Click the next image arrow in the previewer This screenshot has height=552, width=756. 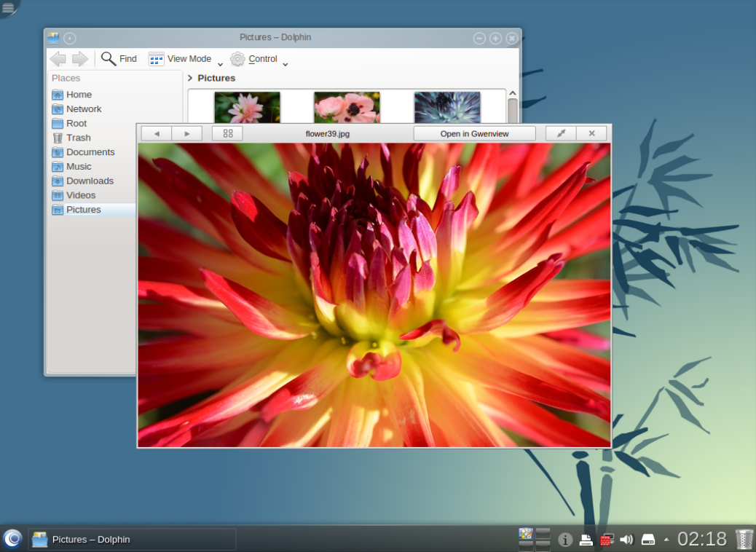pyautogui.click(x=187, y=133)
